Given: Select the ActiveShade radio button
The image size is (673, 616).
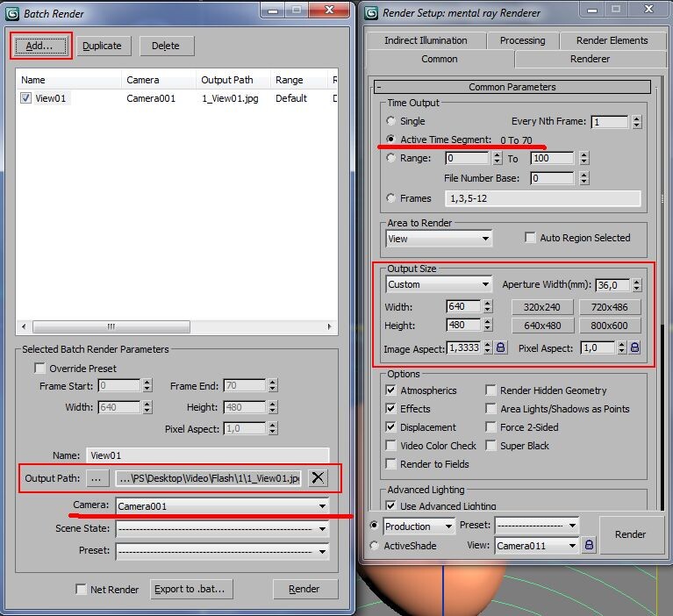Looking at the screenshot, I should [x=374, y=545].
